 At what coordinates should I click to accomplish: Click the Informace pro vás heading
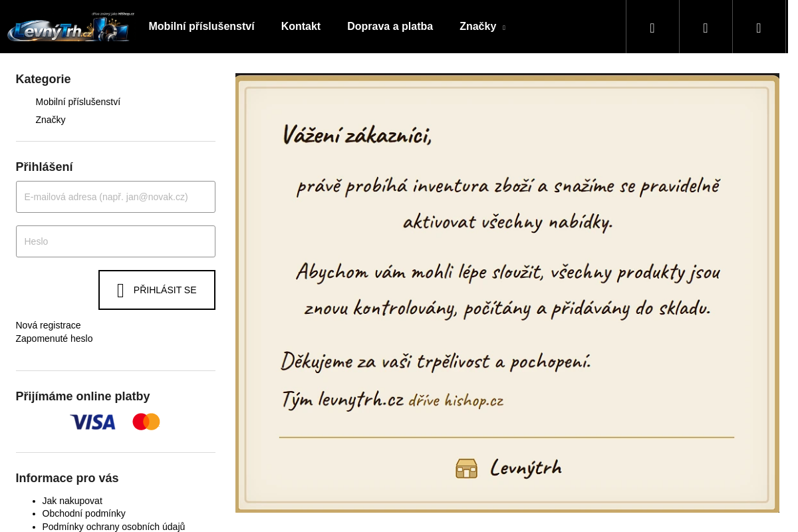67,478
